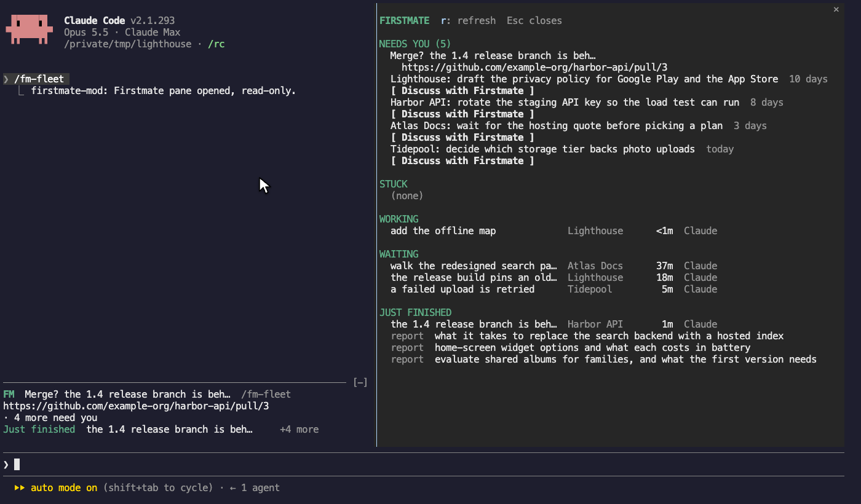861x504 pixels.
Task: Discuss the Harbor API key rotation with Firstmate
Action: (x=462, y=114)
